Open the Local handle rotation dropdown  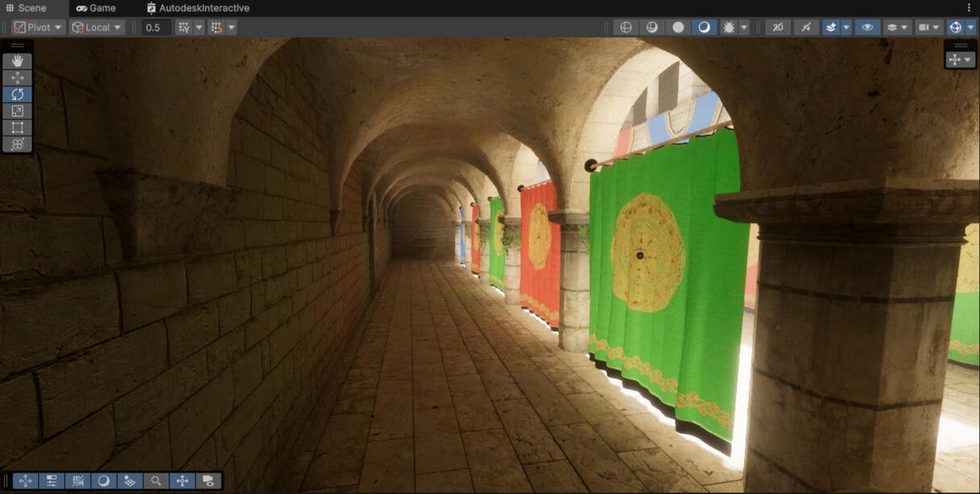click(x=97, y=27)
